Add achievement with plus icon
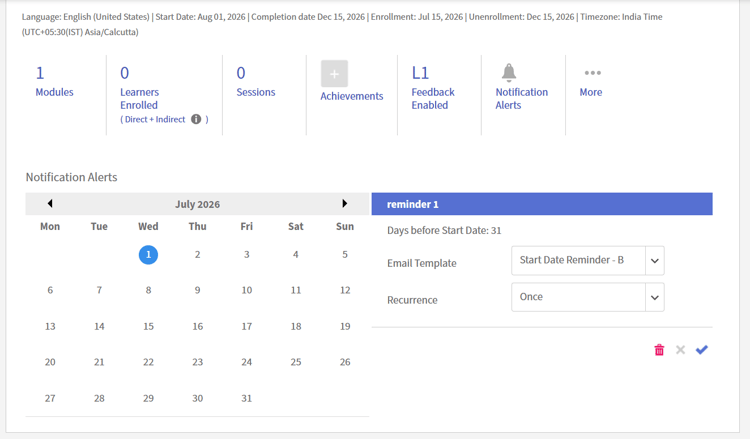 click(334, 74)
